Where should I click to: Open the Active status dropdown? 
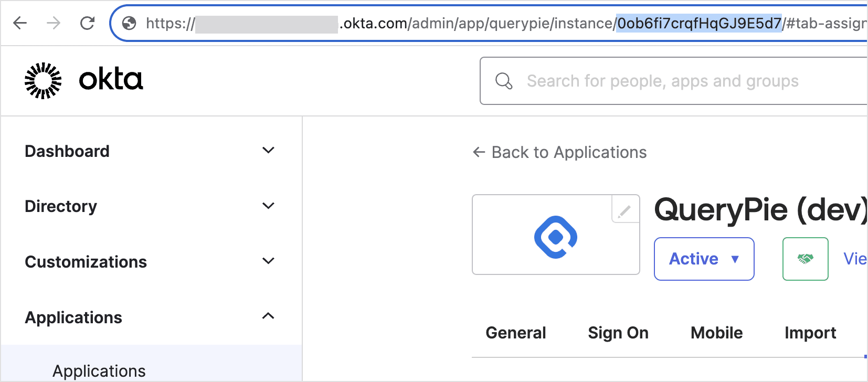click(x=704, y=259)
